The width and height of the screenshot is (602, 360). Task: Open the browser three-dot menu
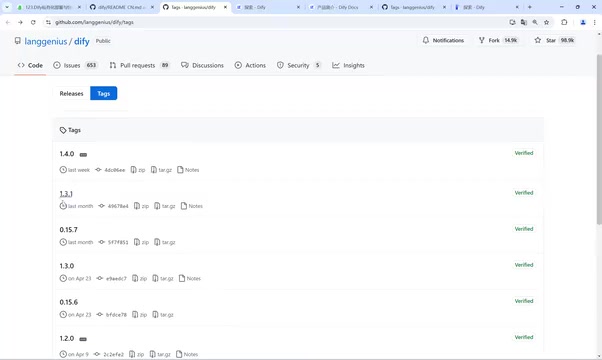tap(594, 22)
